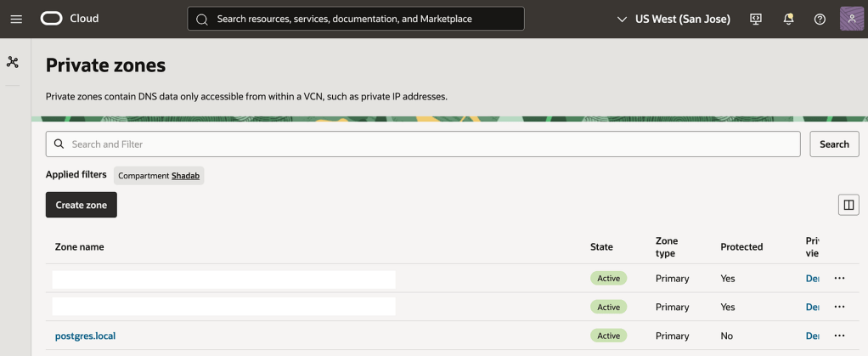Click the Zone name column header
868x356 pixels.
click(80, 247)
